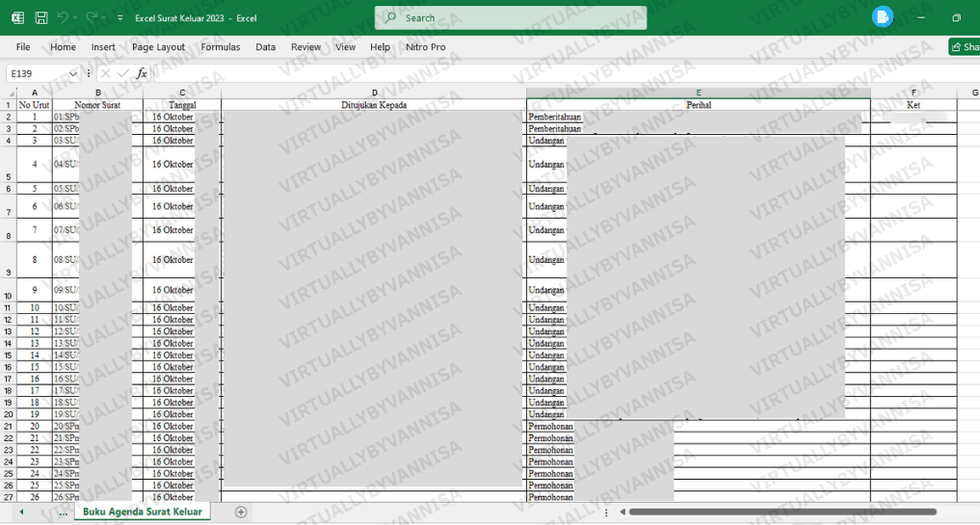980x525 pixels.
Task: Open the Undo history dropdown arrow
Action: 75,18
